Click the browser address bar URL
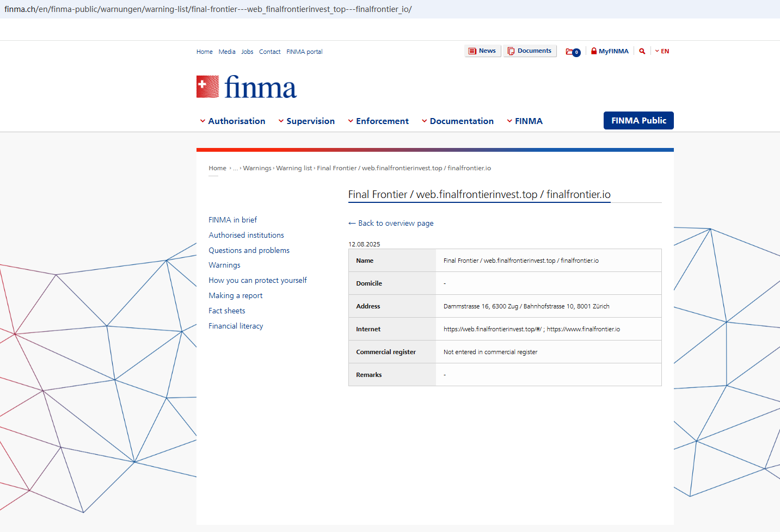Viewport: 780px width, 532px height. (x=208, y=9)
